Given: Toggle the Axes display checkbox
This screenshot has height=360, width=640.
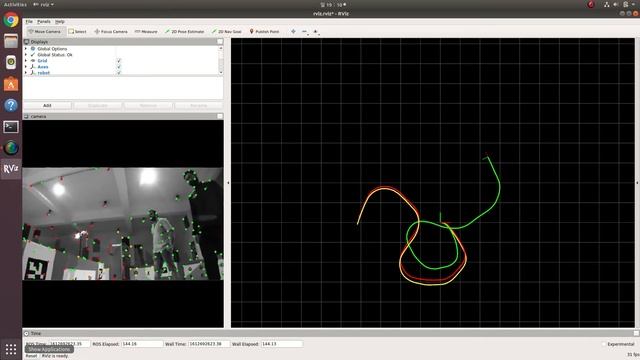Looking at the screenshot, I should [119, 67].
